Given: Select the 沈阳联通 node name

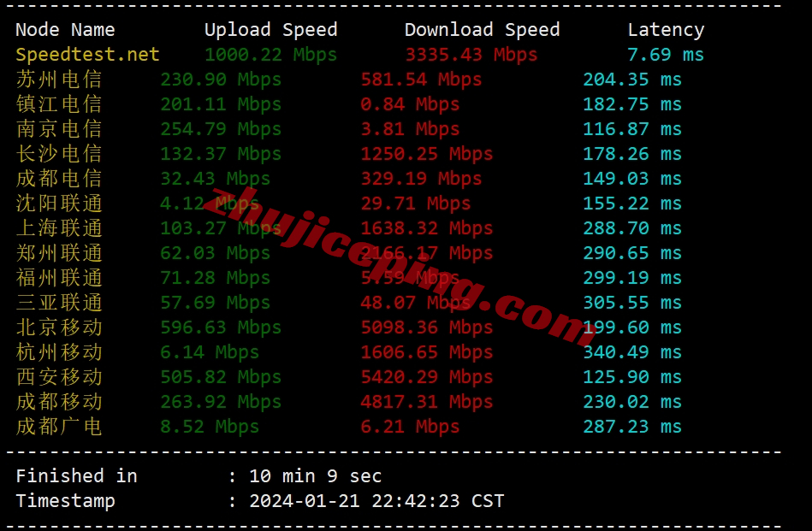Looking at the screenshot, I should pyautogui.click(x=58, y=204).
